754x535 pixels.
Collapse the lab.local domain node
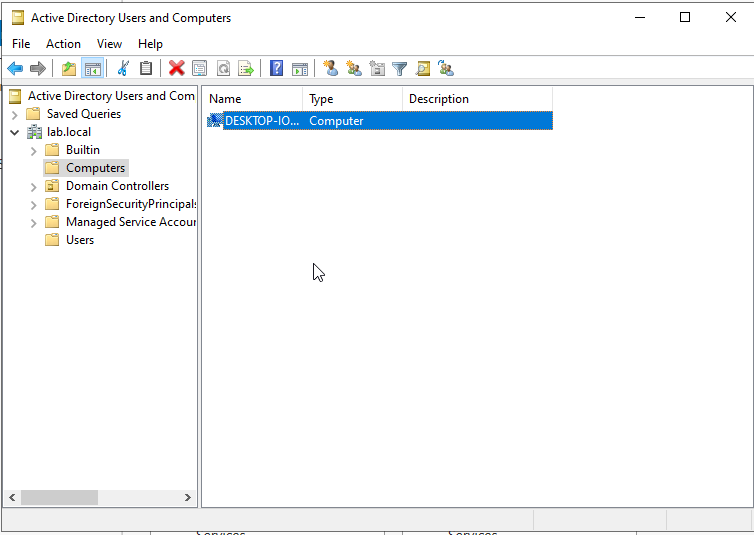[x=14, y=132]
